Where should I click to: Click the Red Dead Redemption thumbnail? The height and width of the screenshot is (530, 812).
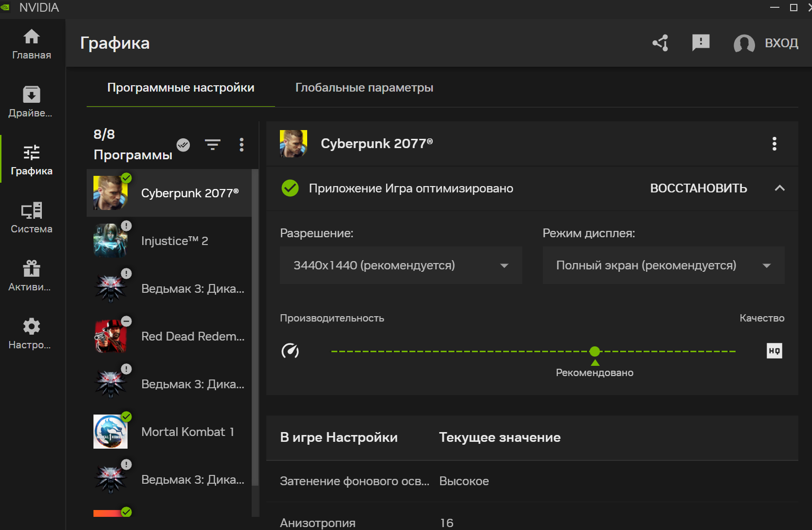(x=111, y=336)
